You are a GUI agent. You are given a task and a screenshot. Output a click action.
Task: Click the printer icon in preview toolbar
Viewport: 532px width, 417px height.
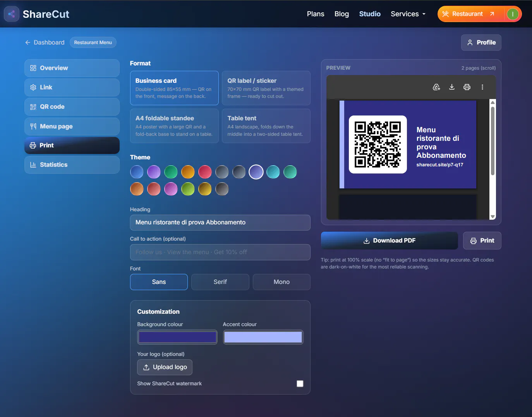click(x=467, y=87)
